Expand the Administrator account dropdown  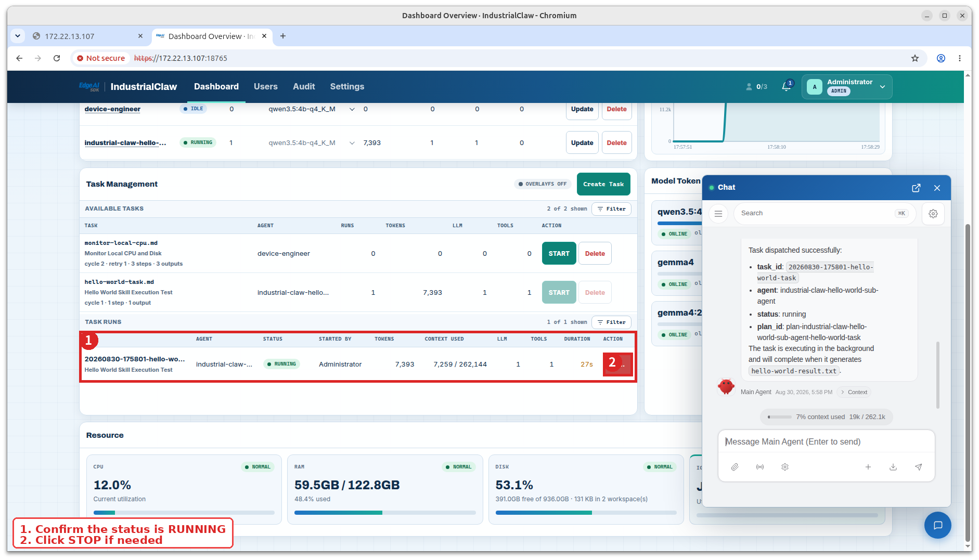point(847,87)
